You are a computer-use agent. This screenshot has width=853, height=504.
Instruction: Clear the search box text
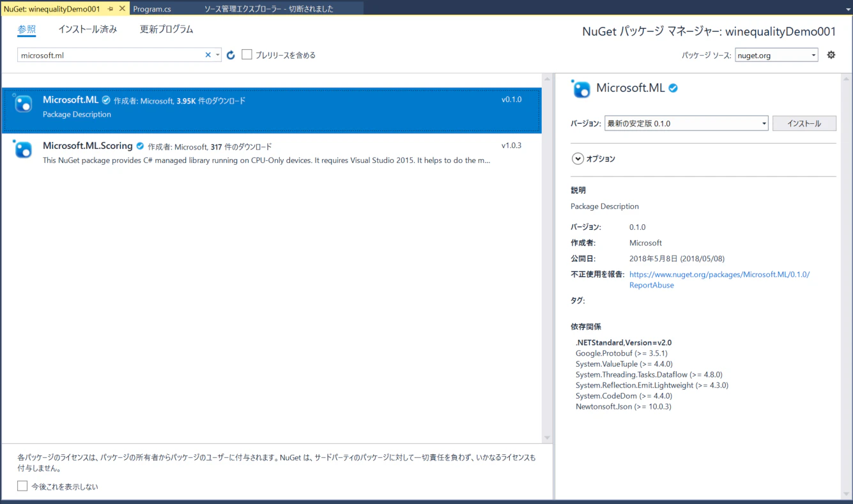(x=208, y=55)
